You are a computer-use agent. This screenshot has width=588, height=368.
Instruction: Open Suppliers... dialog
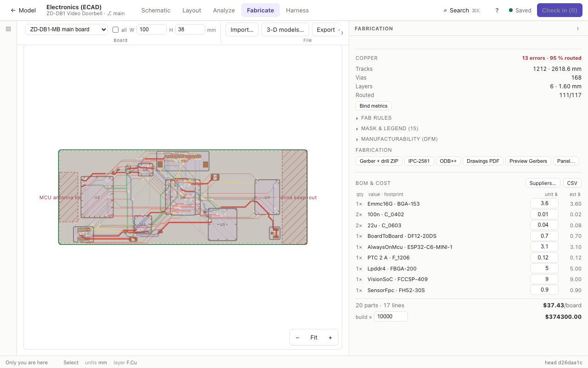(543, 183)
